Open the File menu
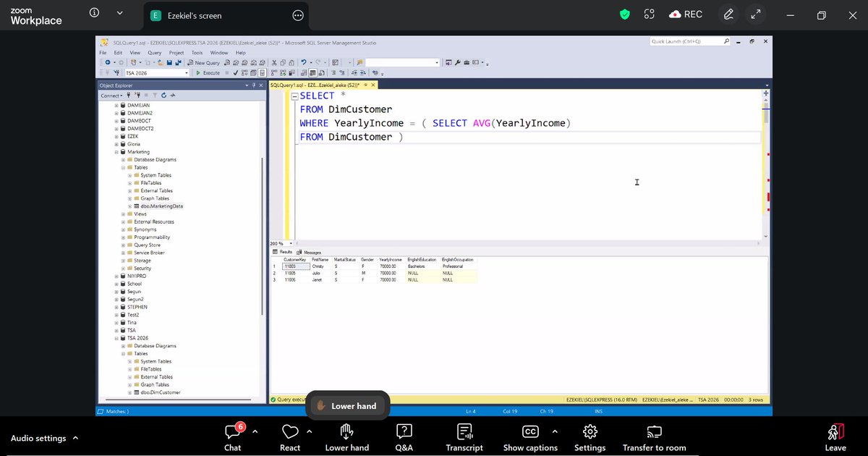Image resolution: width=868 pixels, height=456 pixels. [103, 53]
